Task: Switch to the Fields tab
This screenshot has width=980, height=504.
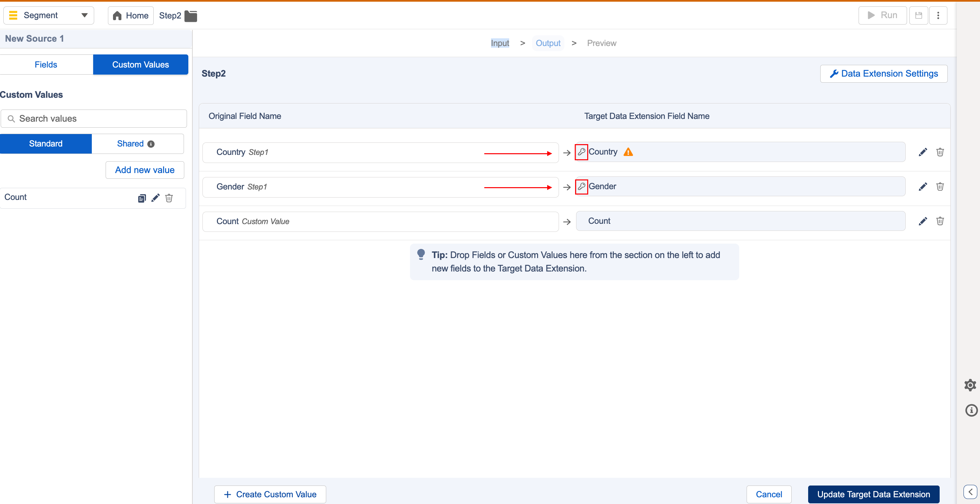Action: (46, 64)
